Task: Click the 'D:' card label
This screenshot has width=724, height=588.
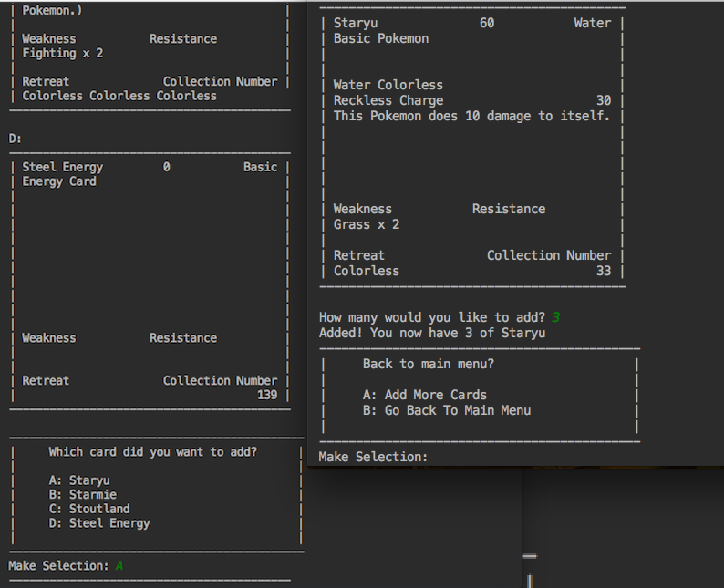Action: 15,139
